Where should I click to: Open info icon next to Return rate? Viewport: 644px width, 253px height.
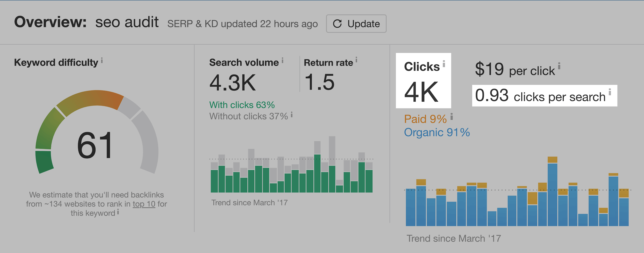356,60
